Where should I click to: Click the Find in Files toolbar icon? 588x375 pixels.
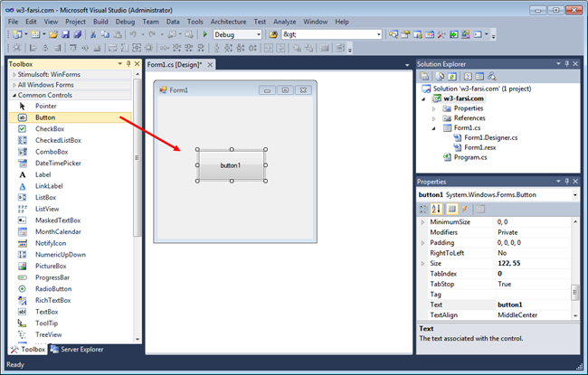point(273,34)
